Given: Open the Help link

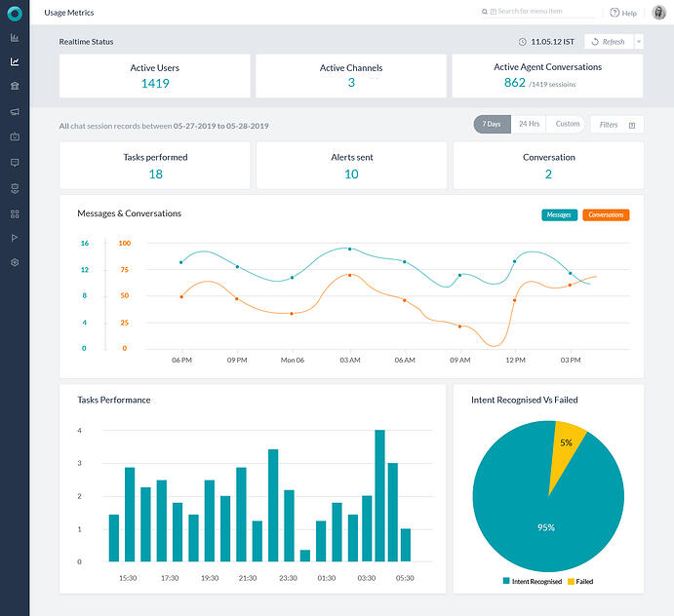Looking at the screenshot, I should pyautogui.click(x=623, y=13).
